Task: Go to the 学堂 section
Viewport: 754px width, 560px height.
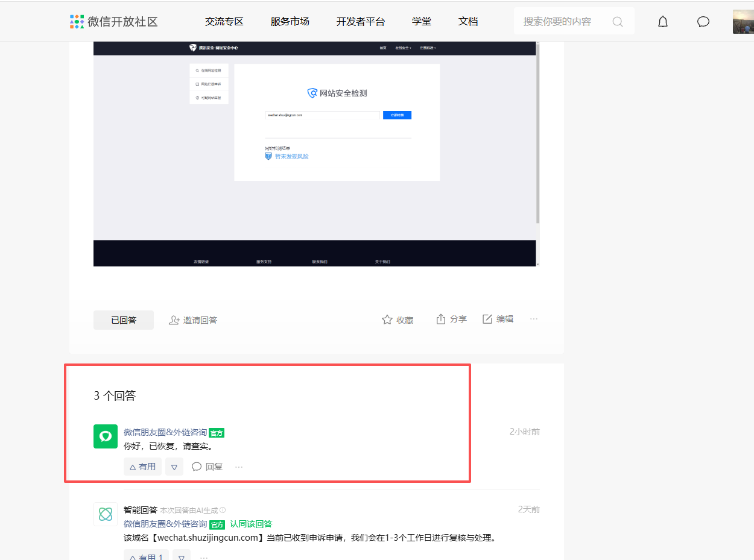Action: pos(422,22)
